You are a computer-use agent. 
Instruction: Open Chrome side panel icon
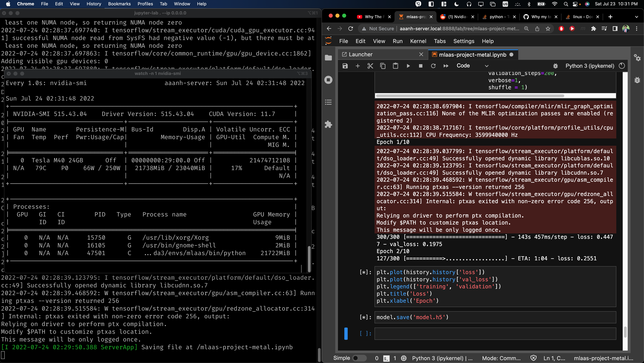(615, 29)
